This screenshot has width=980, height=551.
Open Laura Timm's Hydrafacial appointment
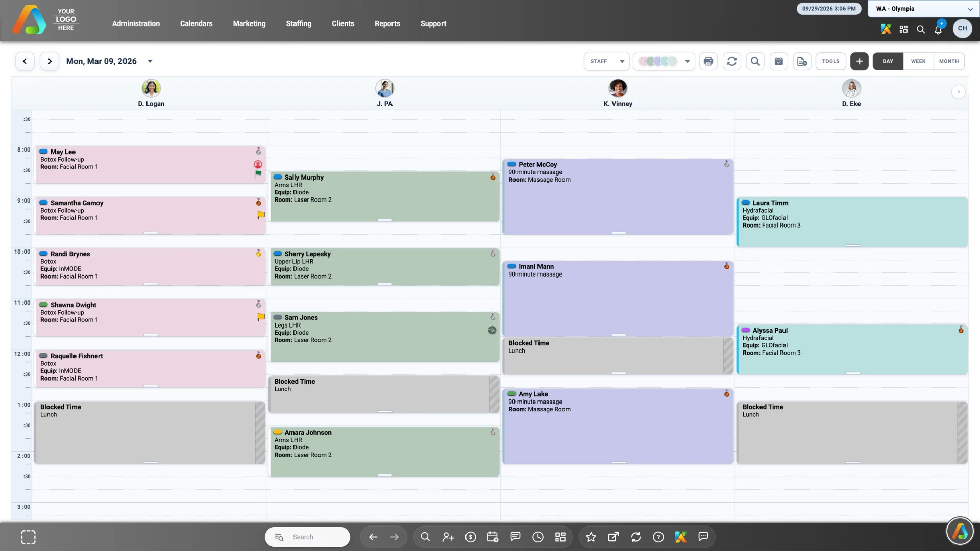[851, 222]
